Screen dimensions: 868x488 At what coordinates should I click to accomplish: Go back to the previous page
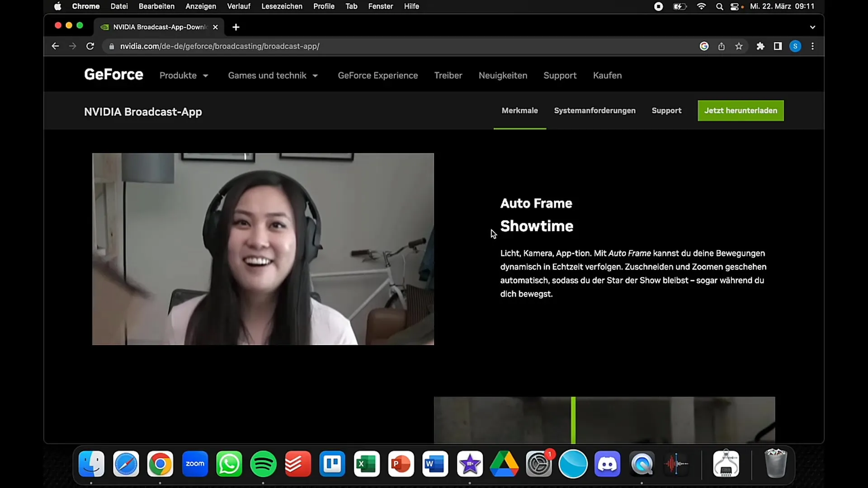tap(55, 46)
